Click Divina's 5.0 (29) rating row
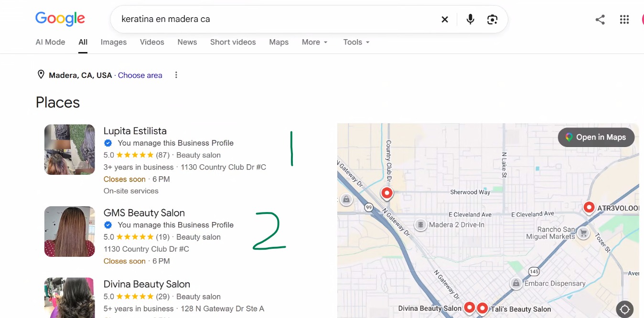644x318 pixels. [x=162, y=297]
